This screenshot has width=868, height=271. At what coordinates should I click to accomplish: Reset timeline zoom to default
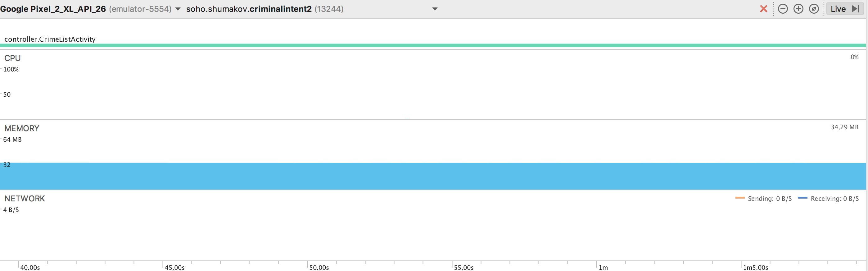[x=814, y=9]
